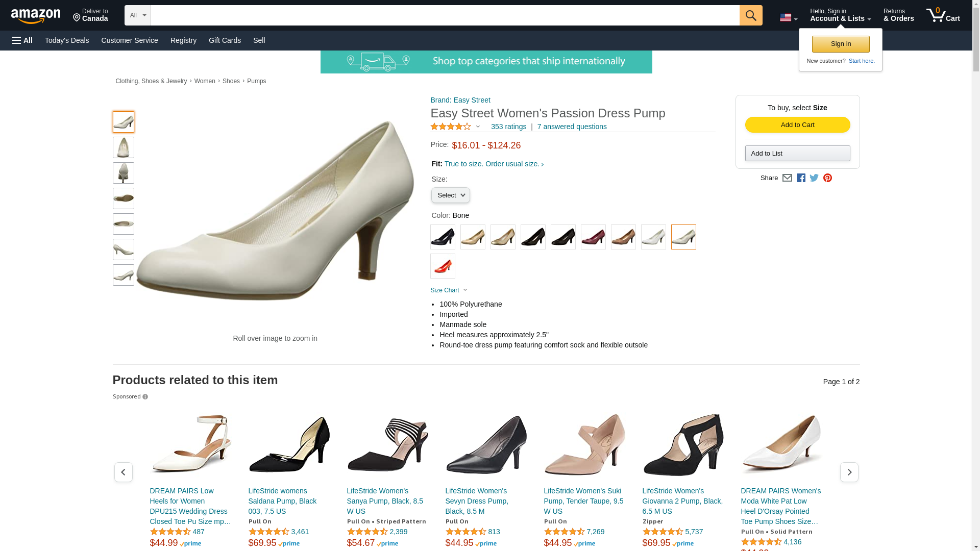This screenshot has width=980, height=551.
Task: Expand the Size Chart section
Action: point(449,290)
